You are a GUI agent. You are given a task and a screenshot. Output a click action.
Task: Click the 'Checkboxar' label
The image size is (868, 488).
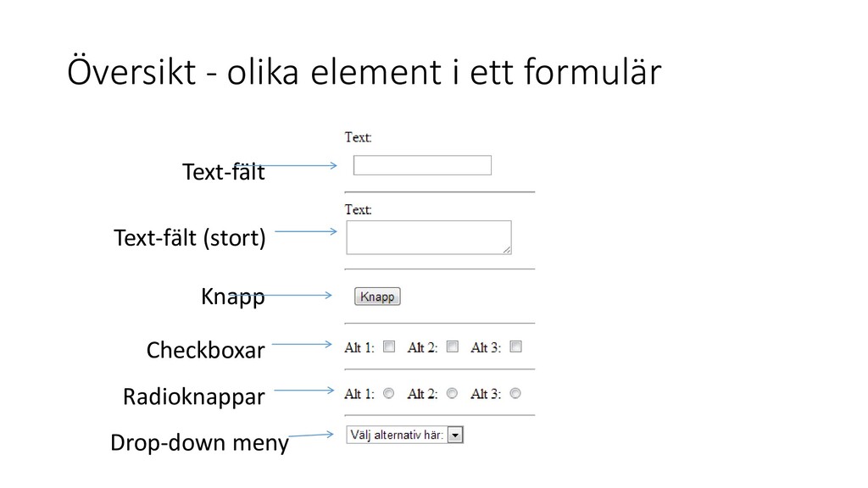[205, 350]
